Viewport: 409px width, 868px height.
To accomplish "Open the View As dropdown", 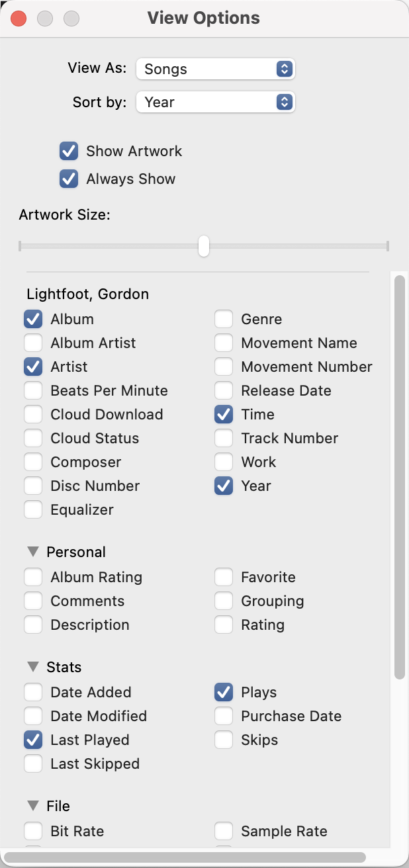I will (215, 69).
